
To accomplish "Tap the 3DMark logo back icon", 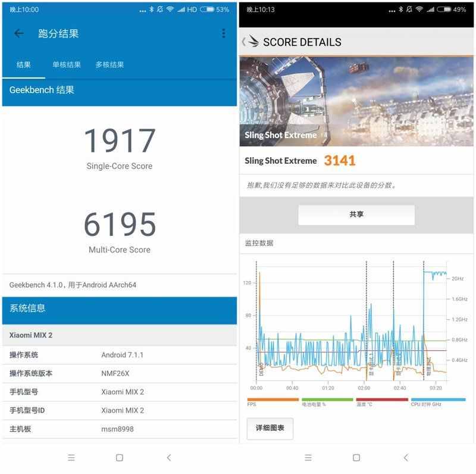I will point(250,41).
